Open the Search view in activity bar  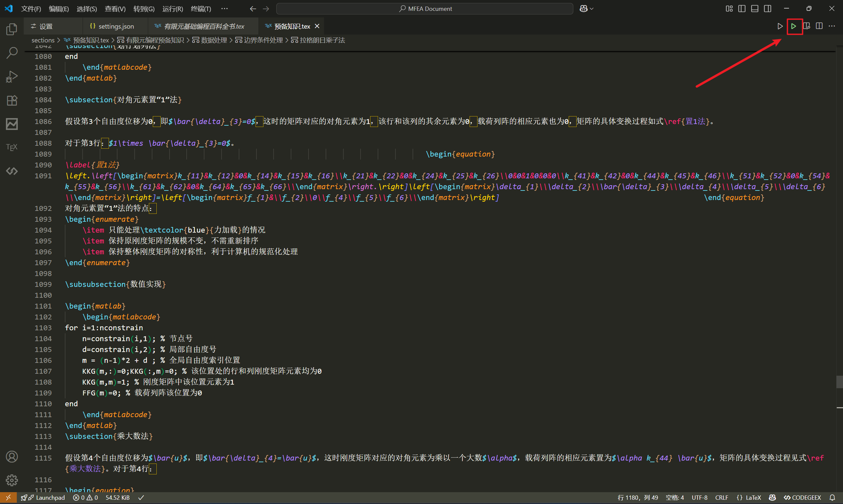[12, 53]
